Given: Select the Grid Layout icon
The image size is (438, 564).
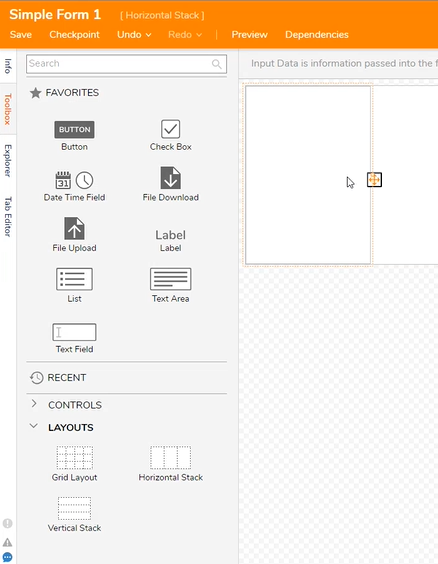Looking at the screenshot, I should [74, 458].
